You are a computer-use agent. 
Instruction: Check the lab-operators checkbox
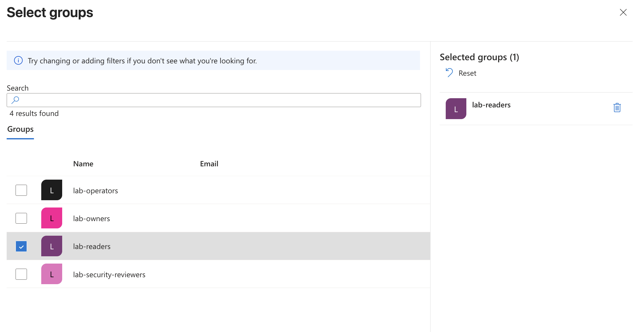[21, 190]
